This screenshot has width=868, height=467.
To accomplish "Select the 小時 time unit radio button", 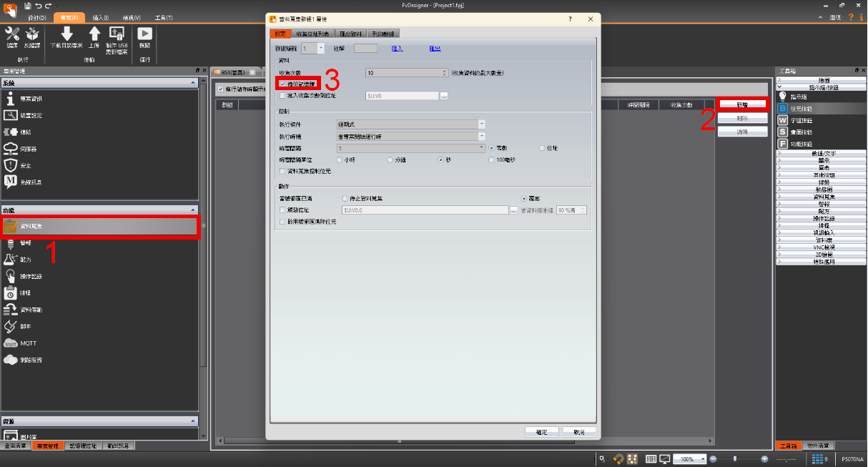I will click(x=339, y=160).
